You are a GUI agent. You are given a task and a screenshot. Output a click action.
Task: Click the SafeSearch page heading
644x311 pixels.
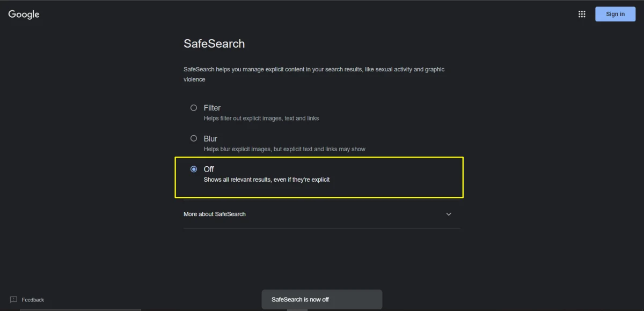[214, 43]
